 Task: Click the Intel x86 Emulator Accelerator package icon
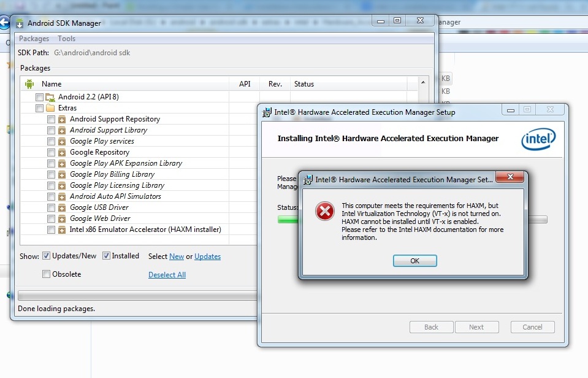click(x=62, y=229)
